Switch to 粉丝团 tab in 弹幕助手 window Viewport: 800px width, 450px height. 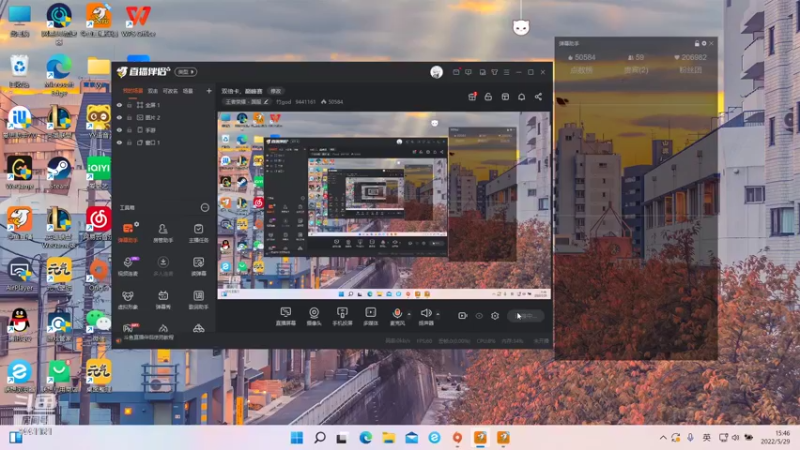(690, 70)
